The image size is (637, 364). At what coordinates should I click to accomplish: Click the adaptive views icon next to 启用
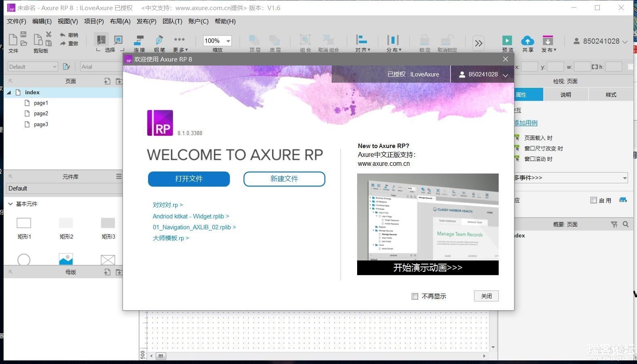(623, 200)
